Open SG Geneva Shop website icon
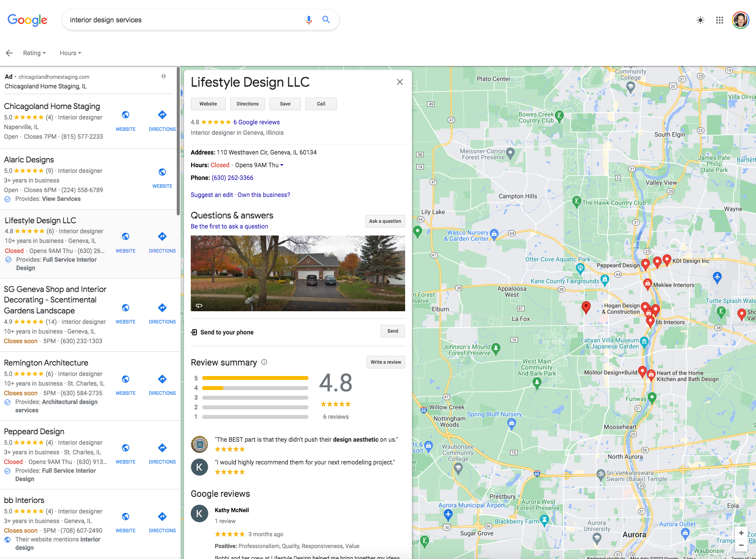The image size is (756, 559). [126, 308]
